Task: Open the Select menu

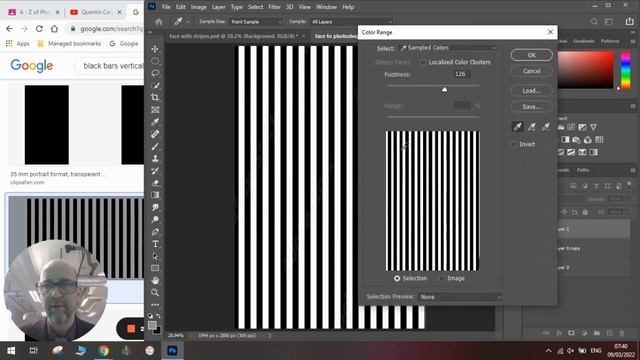Action: tap(256, 7)
